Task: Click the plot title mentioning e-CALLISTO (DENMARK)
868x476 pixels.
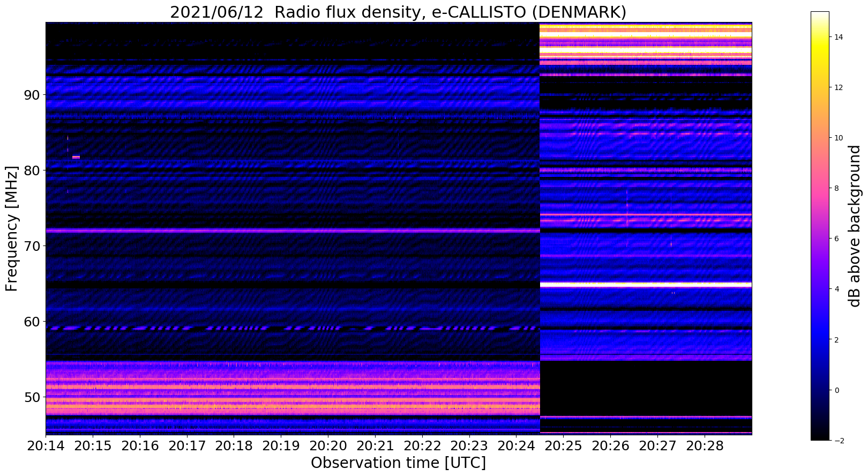Action: click(398, 12)
